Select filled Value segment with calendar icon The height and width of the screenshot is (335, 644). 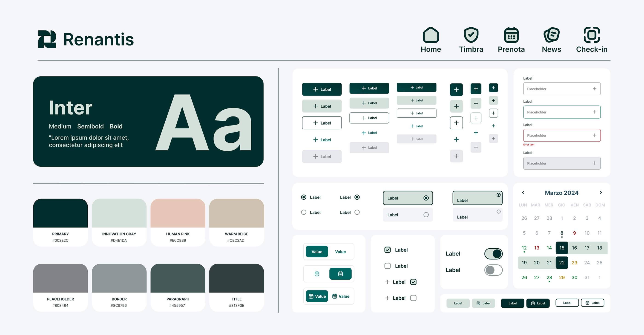tap(316, 296)
